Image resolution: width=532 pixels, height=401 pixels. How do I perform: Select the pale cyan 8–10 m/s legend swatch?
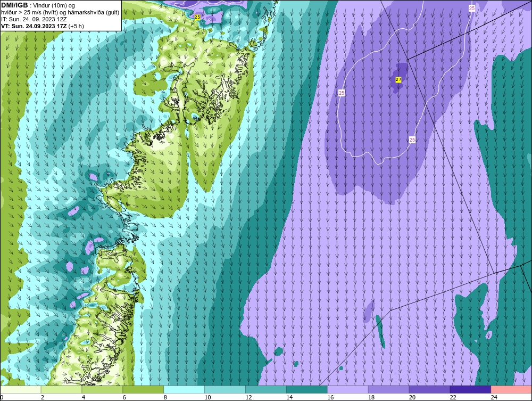(x=184, y=389)
